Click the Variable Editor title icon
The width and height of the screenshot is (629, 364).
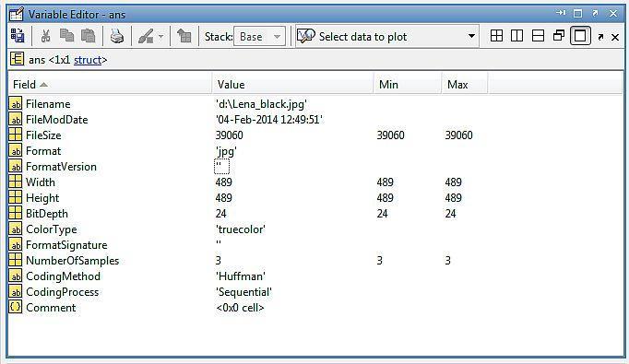click(16, 14)
